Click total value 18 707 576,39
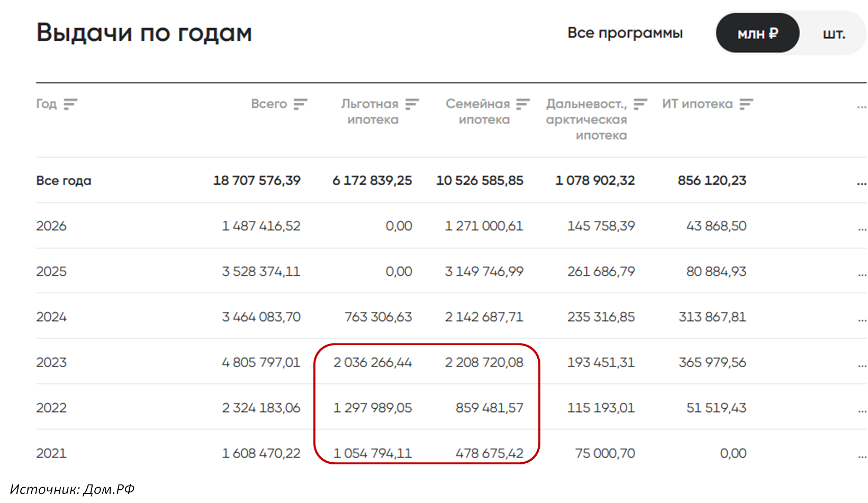868x503 pixels. (x=257, y=181)
